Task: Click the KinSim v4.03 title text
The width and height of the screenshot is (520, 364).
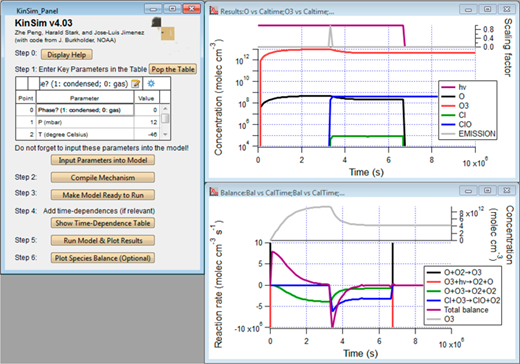Action: (43, 23)
